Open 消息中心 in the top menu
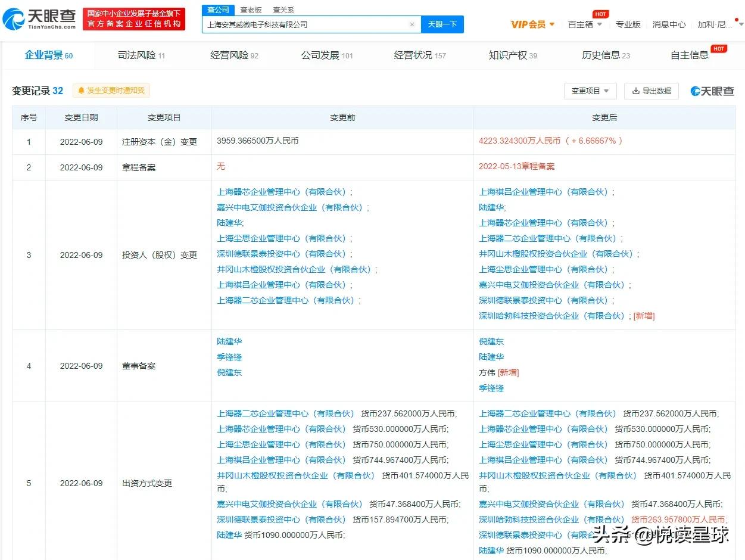The image size is (745, 560). [669, 24]
